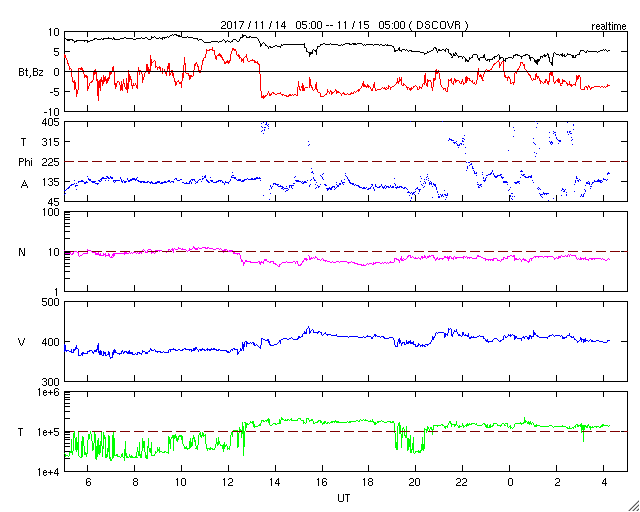Click the "315" tick label
The width and height of the screenshot is (640, 512).
(51, 142)
